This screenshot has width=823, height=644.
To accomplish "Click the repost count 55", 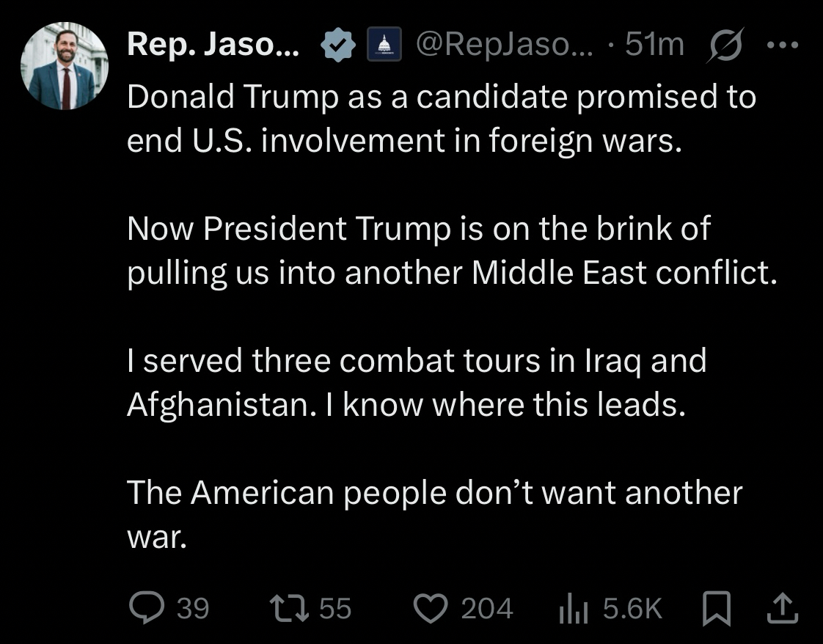I will 336,608.
